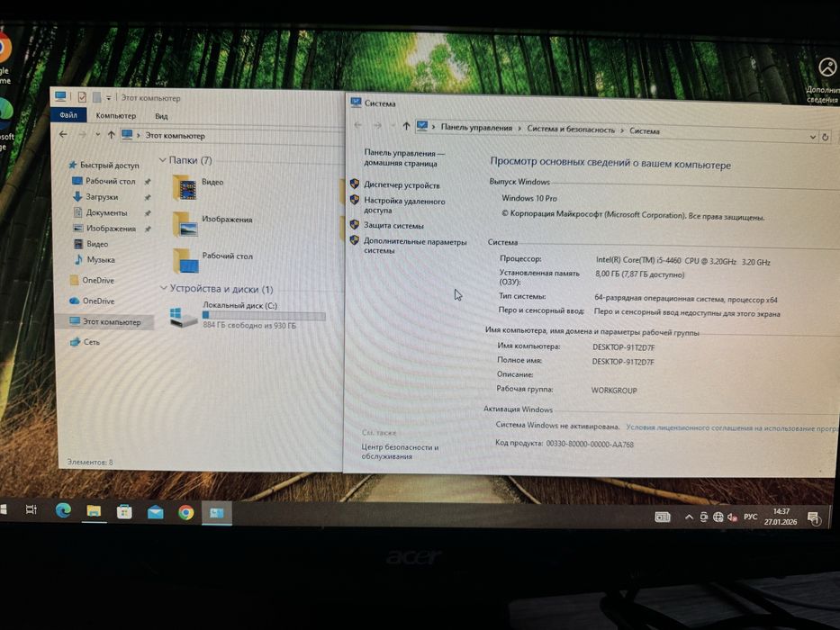
Task: Open network globe icon in tray
Action: pos(718,517)
